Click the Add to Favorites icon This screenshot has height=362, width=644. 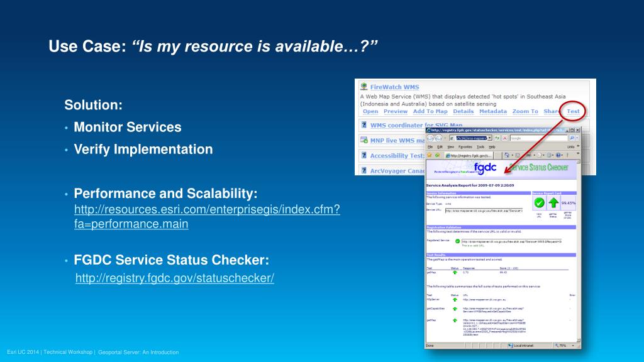438,155
